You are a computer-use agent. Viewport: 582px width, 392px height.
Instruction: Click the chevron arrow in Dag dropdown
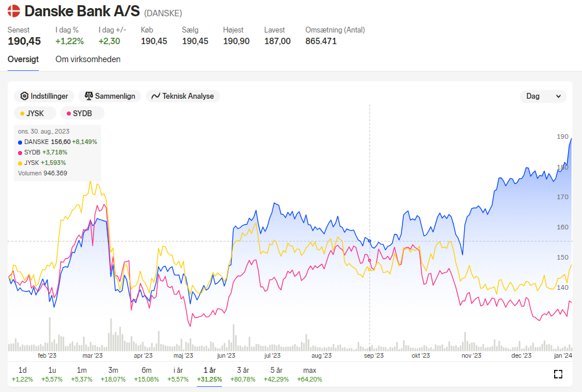pos(558,96)
